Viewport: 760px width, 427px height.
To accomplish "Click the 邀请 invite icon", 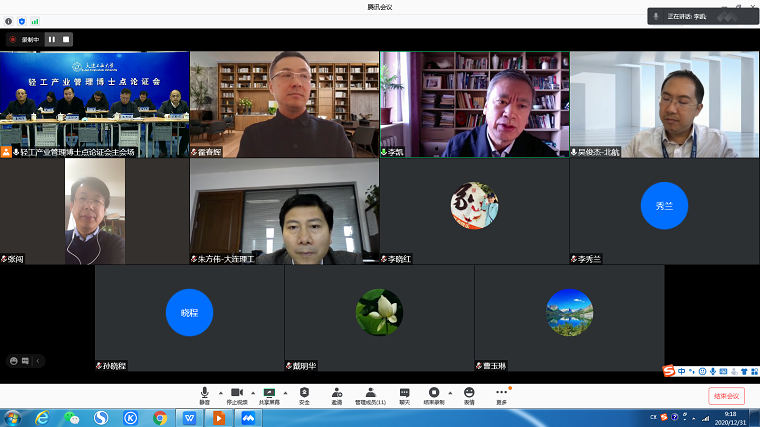I will point(337,394).
